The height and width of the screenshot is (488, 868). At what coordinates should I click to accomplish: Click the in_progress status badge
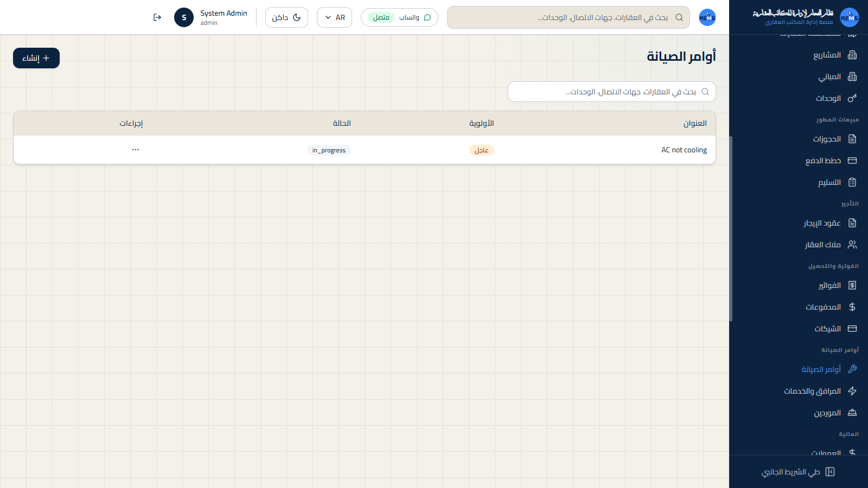coord(329,150)
